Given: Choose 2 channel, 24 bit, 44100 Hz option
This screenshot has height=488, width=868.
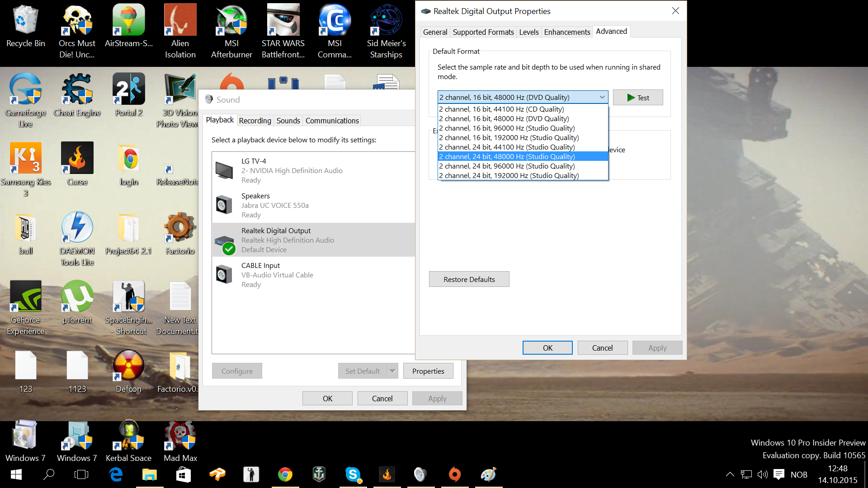Looking at the screenshot, I should click(x=523, y=147).
